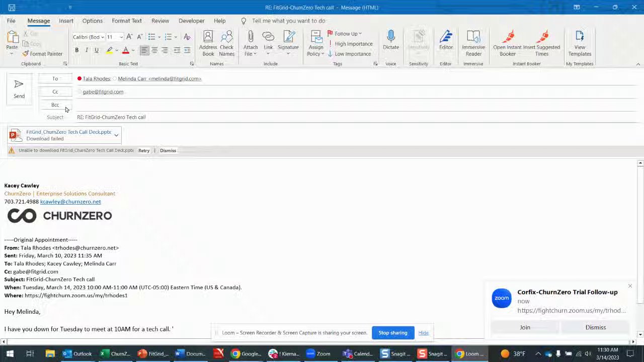Click Insert Suggested Times
Screen dimensions: 644x362
pyautogui.click(x=542, y=43)
